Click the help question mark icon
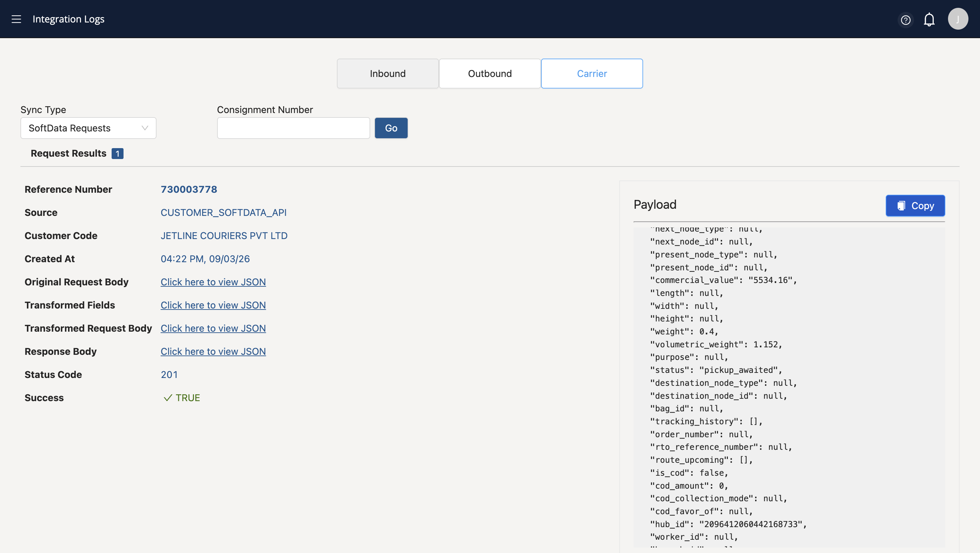This screenshot has width=980, height=553. 906,20
